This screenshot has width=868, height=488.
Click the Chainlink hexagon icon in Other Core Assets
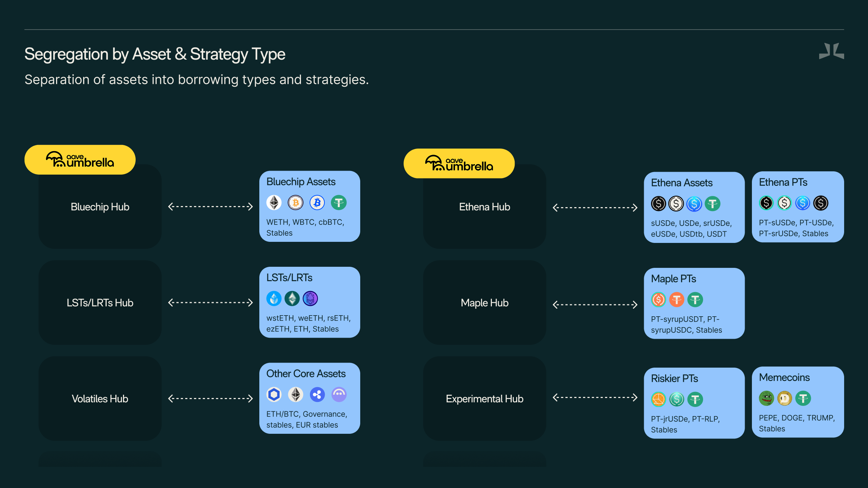point(274,394)
